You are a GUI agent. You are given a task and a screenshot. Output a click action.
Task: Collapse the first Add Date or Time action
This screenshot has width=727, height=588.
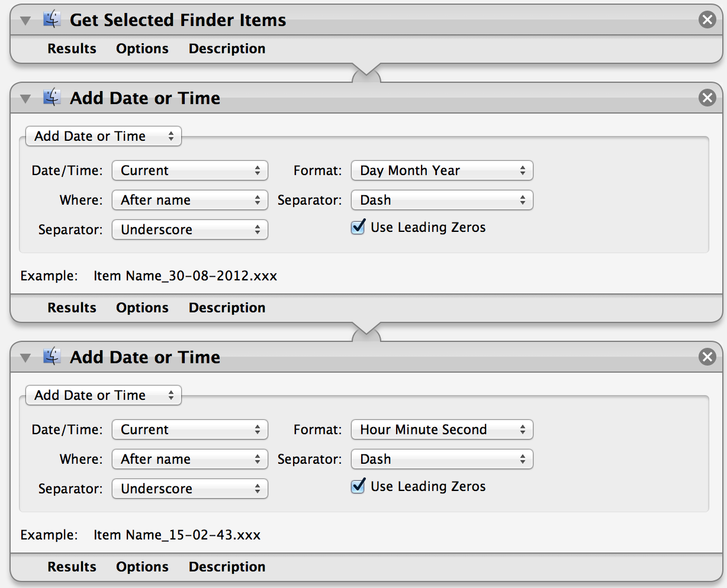(25, 99)
